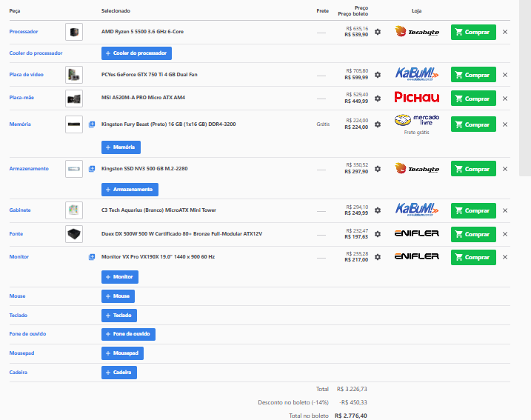Buy the Kingston Fury Beast with Comprar

point(473,124)
